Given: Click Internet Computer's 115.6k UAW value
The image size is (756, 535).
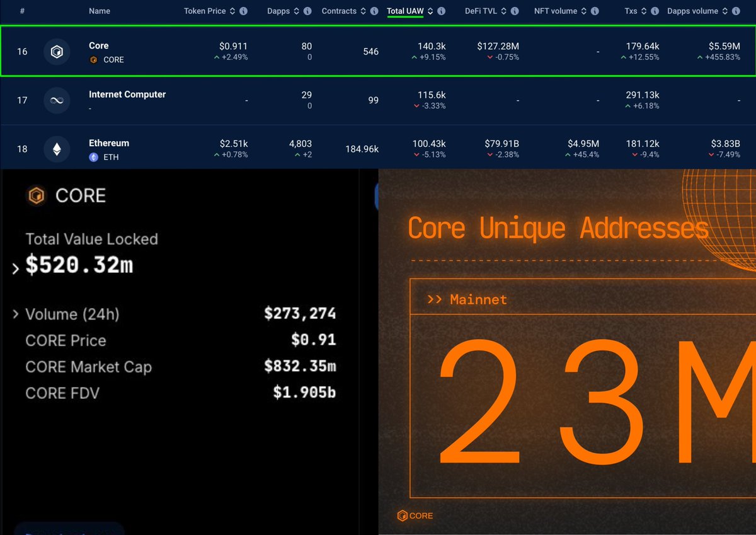Looking at the screenshot, I should click(x=432, y=95).
